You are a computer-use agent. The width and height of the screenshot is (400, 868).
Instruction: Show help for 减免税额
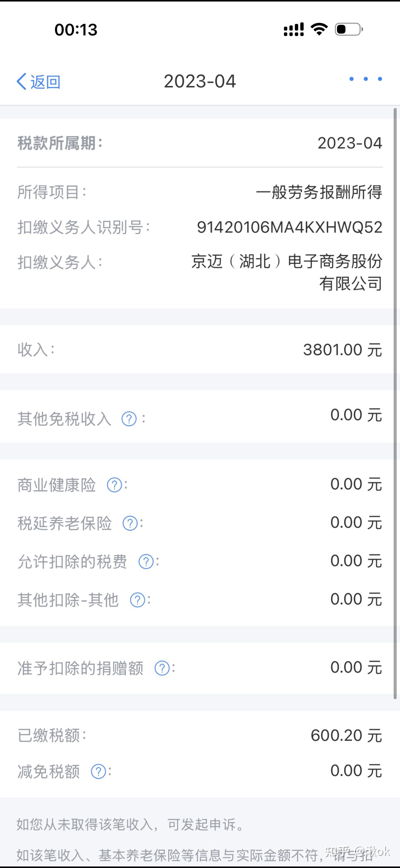point(98,771)
